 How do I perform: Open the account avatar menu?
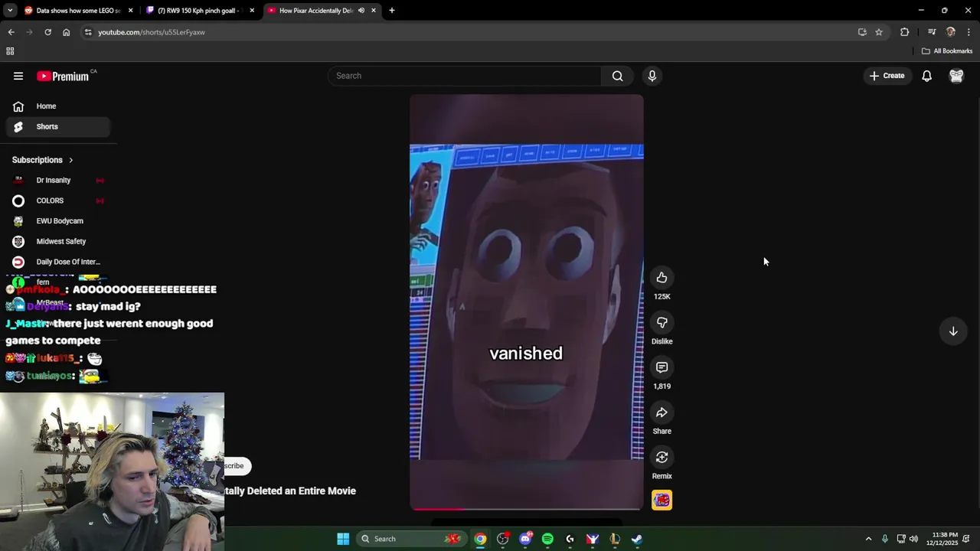(956, 76)
